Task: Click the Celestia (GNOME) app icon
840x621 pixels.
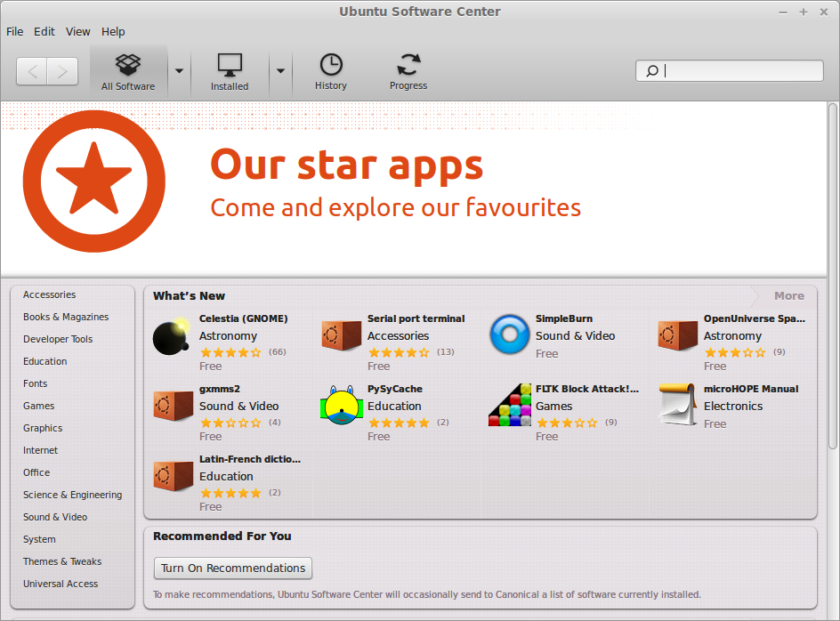Action: (171, 335)
